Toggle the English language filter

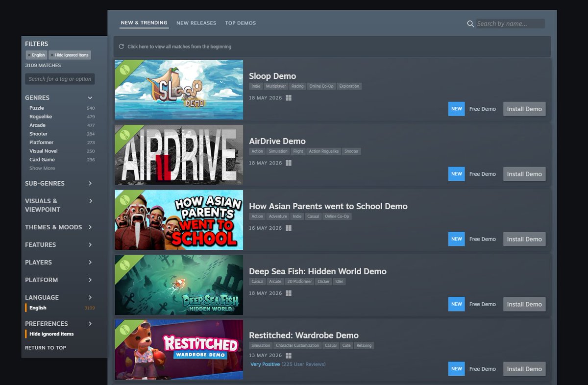tap(38, 308)
